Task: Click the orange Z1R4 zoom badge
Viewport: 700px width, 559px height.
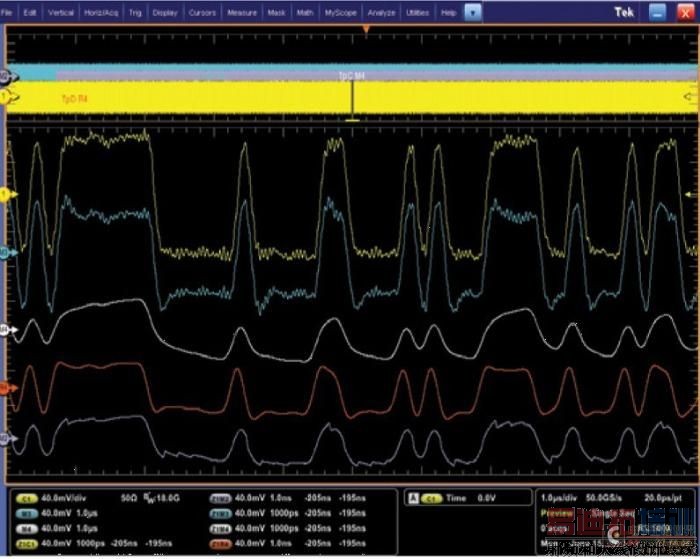Action: click(x=221, y=544)
